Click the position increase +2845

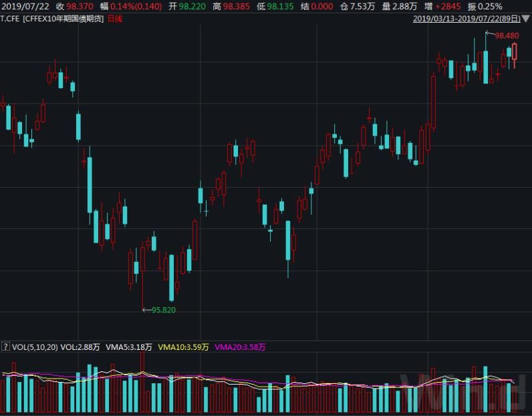[448, 6]
